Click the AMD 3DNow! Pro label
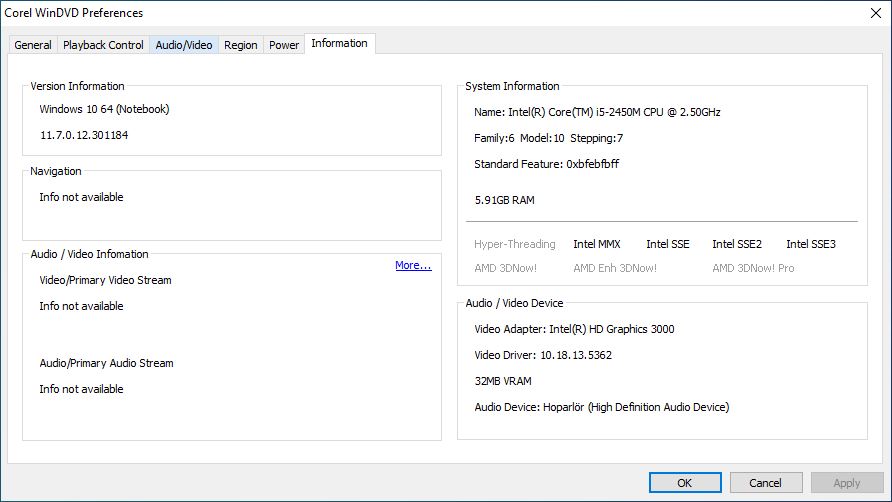 point(753,268)
